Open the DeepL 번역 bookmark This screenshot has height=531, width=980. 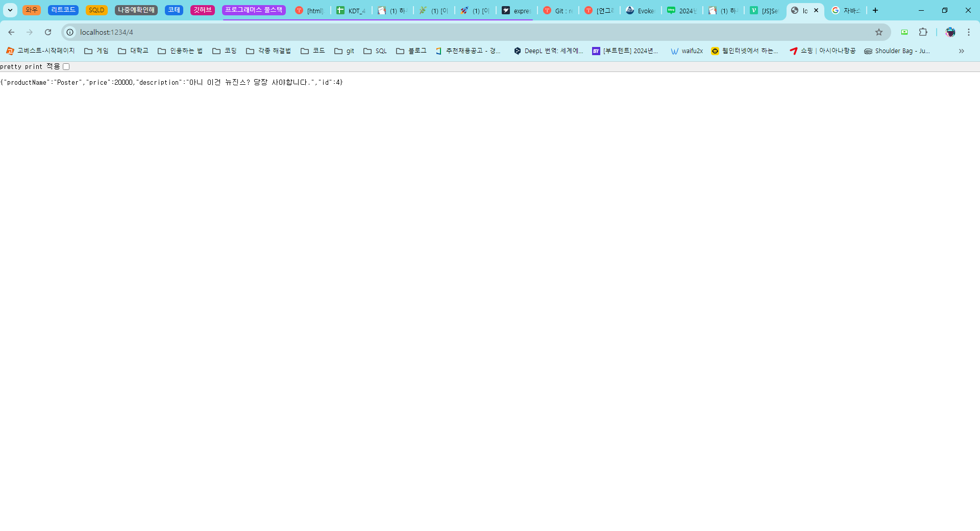pos(548,51)
